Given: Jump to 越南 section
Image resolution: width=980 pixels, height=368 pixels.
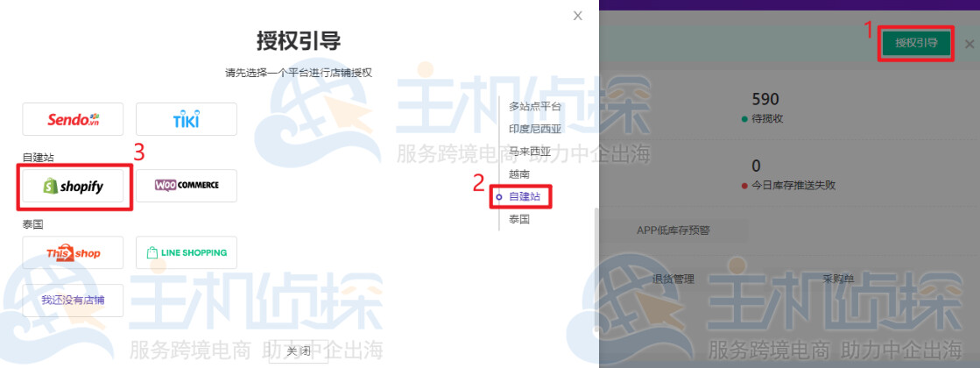Looking at the screenshot, I should tap(519, 174).
